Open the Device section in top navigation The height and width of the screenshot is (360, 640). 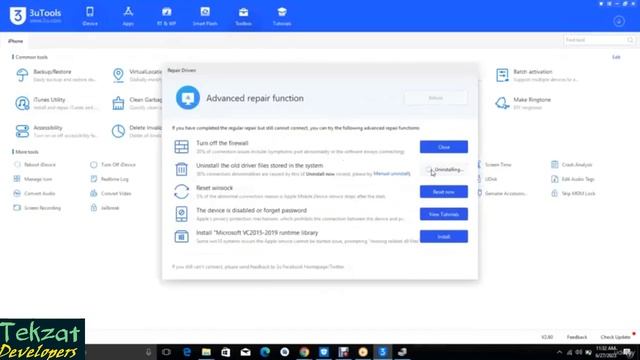tap(90, 16)
